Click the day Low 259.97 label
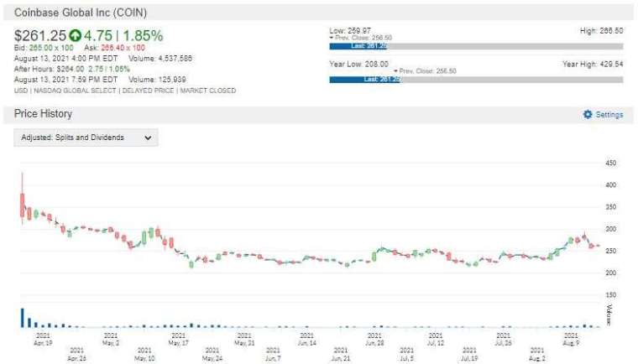638x364 pixels. click(x=350, y=31)
